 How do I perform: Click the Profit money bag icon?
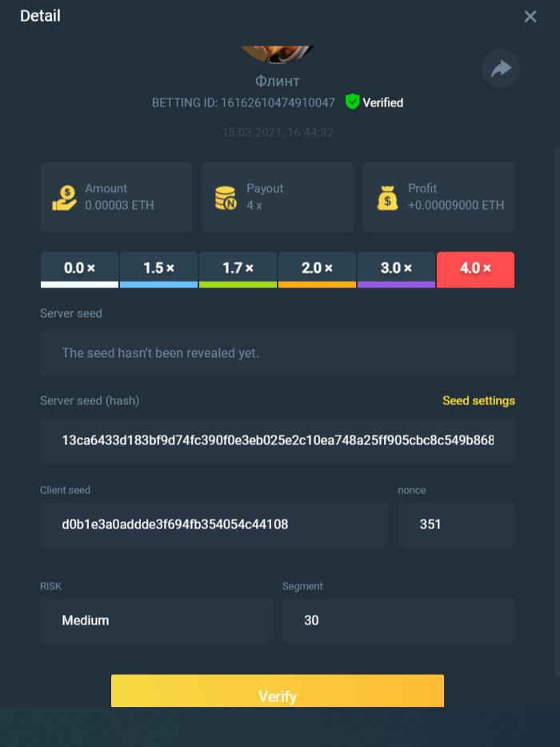(x=388, y=197)
